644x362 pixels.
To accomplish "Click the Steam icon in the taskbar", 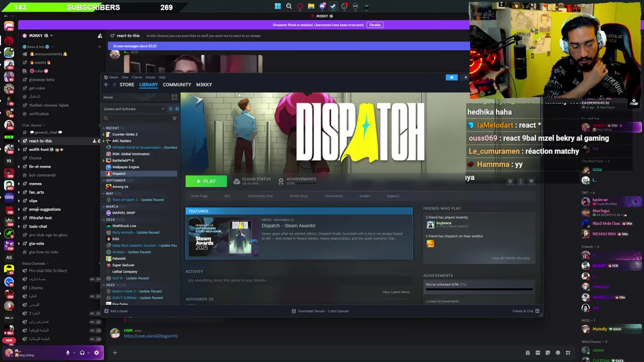I will point(333,7).
